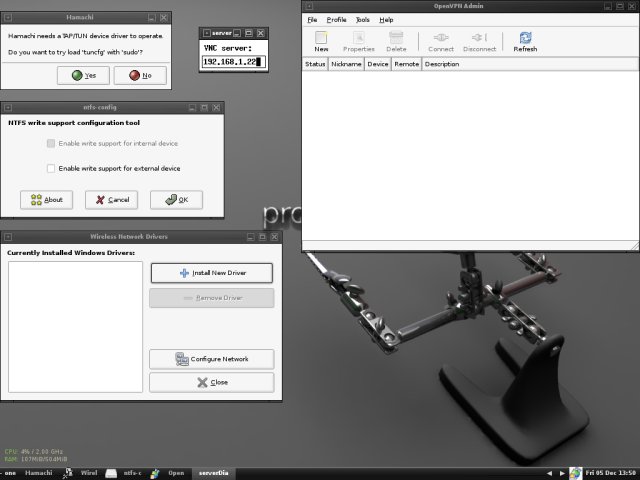
Task: Minimize the Wireless Network Drivers window
Action: pyautogui.click(x=251, y=237)
